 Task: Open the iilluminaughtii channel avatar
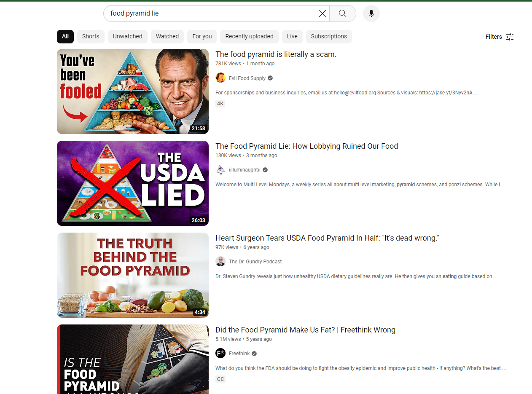pyautogui.click(x=220, y=170)
